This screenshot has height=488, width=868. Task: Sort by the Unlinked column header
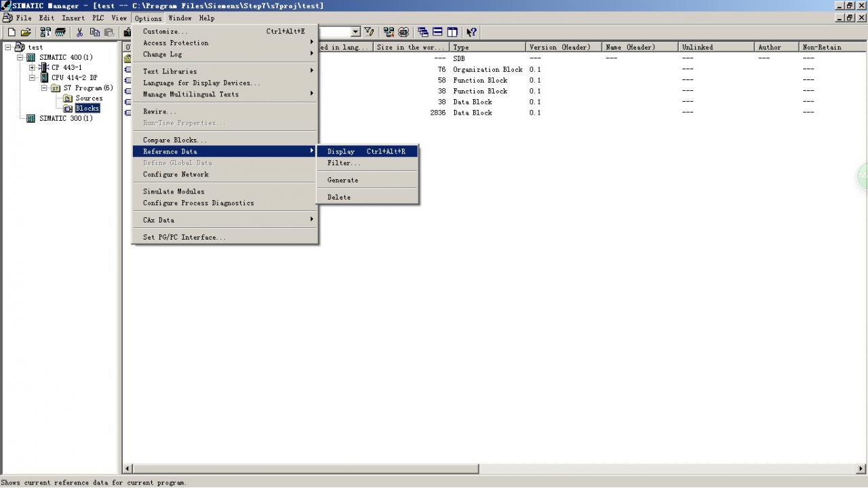pos(717,48)
